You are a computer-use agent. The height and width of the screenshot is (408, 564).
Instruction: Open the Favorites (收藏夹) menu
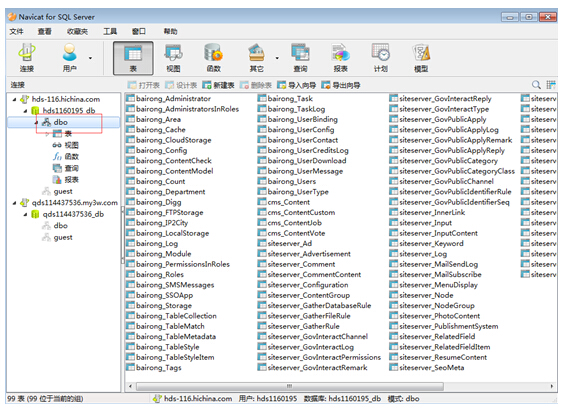coord(77,32)
